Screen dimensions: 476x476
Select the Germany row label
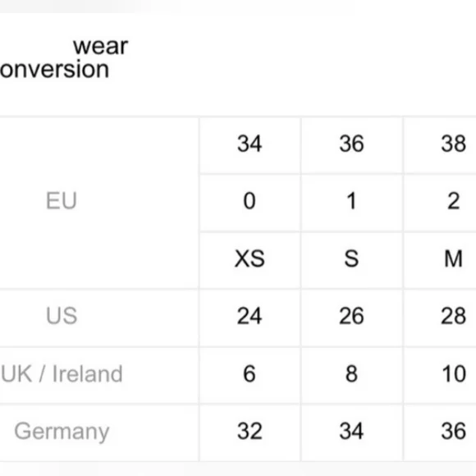(62, 432)
